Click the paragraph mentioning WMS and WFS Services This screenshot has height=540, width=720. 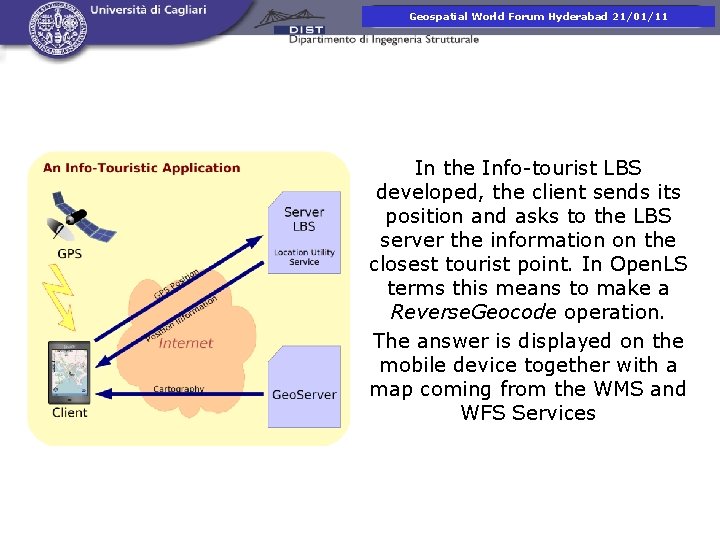pos(528,377)
